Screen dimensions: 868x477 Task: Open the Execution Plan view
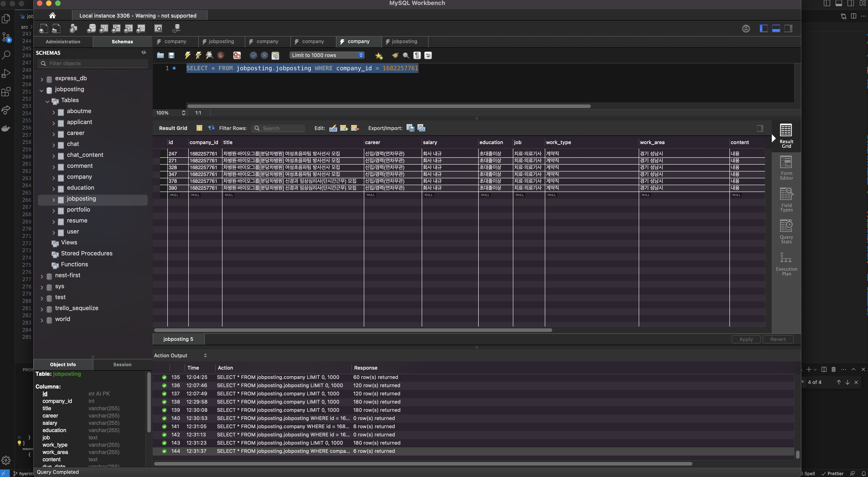coord(786,264)
